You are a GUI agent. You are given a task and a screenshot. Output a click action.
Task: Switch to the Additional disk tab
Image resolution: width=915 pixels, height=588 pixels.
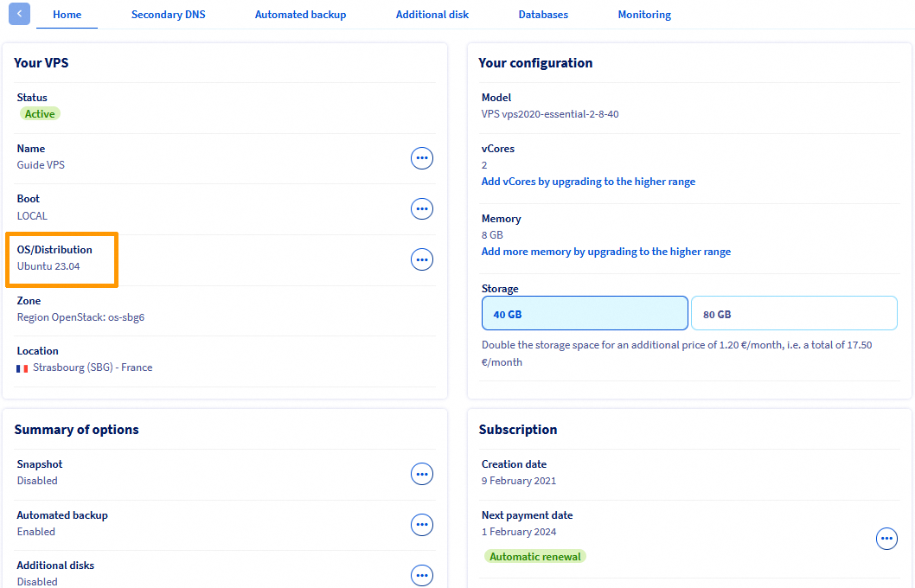[x=432, y=14]
